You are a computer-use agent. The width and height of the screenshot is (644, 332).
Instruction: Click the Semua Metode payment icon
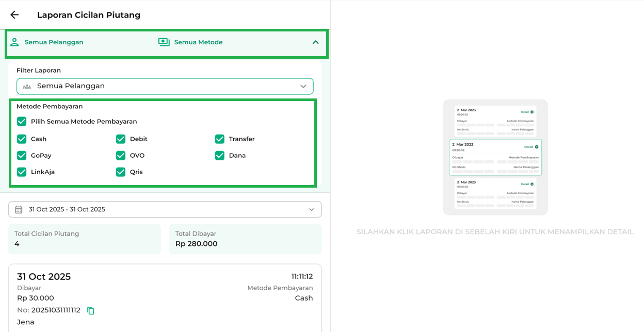[x=164, y=42]
